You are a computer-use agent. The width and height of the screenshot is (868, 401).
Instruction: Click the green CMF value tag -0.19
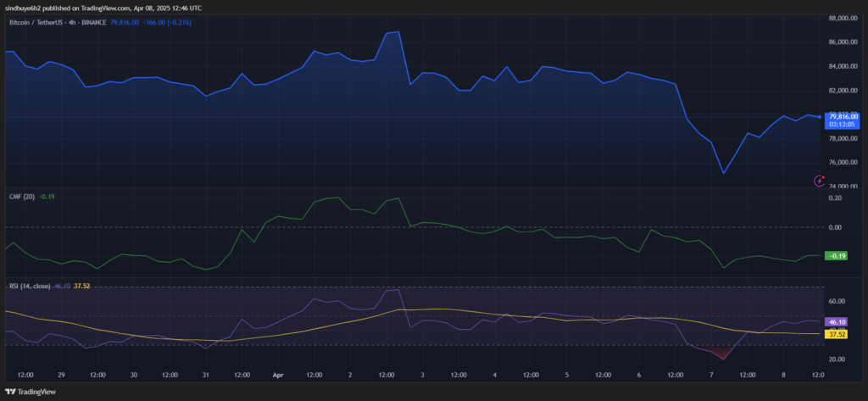pos(837,255)
